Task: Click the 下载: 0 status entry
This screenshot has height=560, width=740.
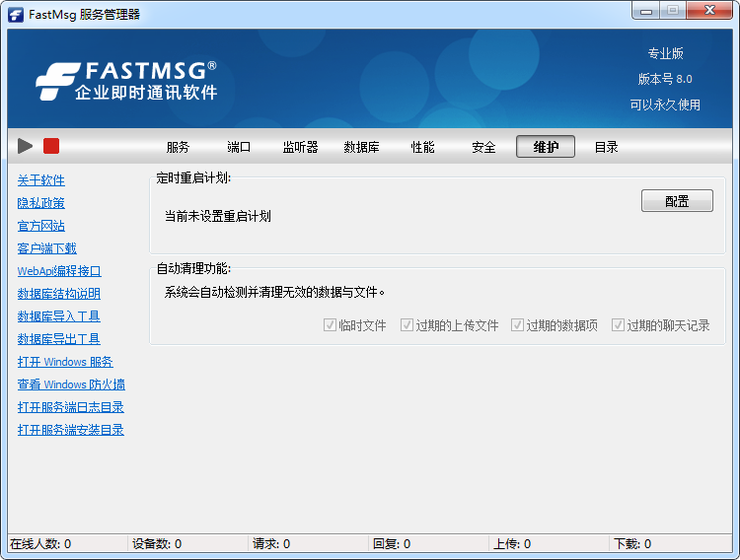Action: click(632, 544)
